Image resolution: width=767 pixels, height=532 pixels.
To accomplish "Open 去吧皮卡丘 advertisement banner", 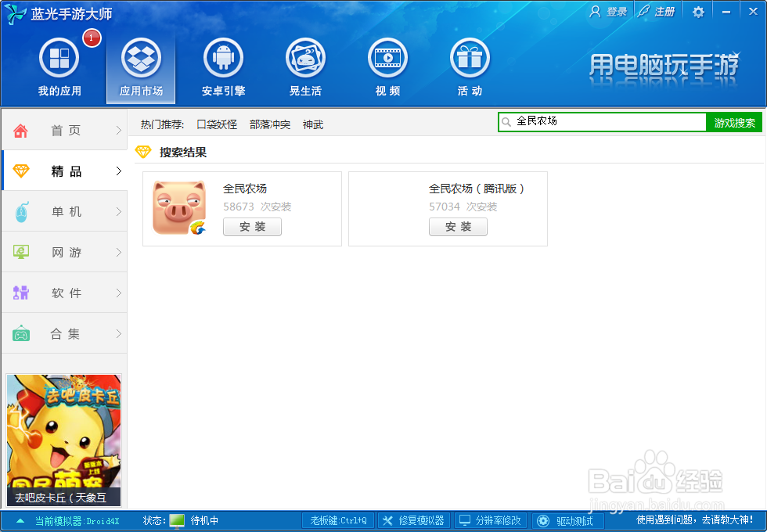I will [x=63, y=440].
